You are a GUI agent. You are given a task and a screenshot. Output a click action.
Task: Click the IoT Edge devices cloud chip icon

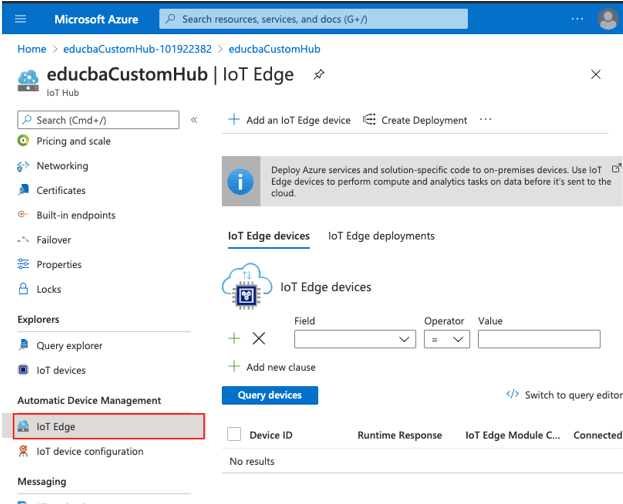pos(247,287)
